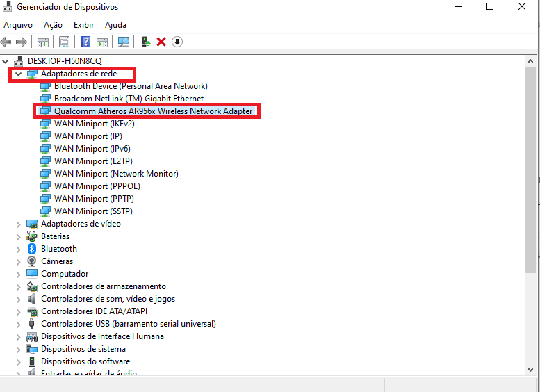Click the red X Uninstall device icon
540x392 pixels.
(x=161, y=42)
